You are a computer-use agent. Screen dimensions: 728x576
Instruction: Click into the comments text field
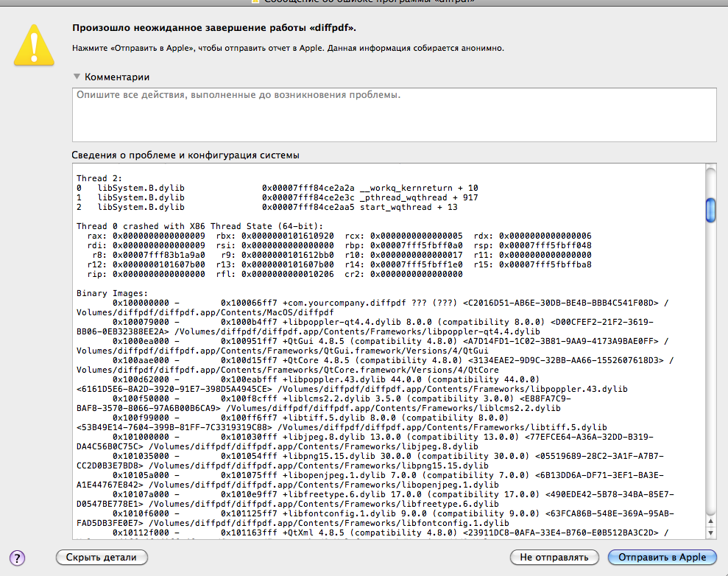(394, 115)
